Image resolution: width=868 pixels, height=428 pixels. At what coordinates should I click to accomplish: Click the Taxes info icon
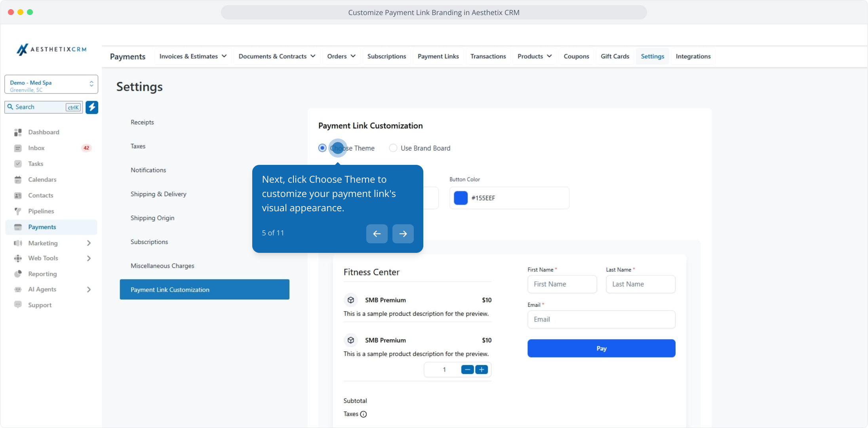point(364,414)
